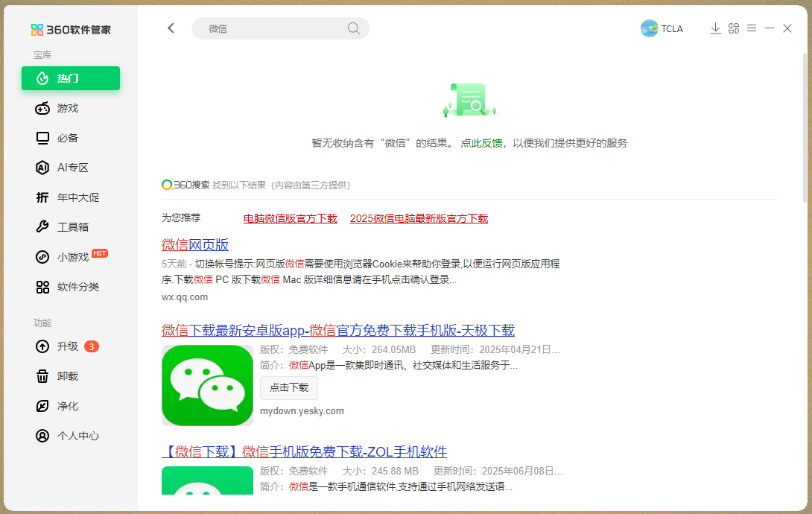Image resolution: width=812 pixels, height=514 pixels.
Task: Open the 卸载 uninstall manager
Action: tap(71, 376)
